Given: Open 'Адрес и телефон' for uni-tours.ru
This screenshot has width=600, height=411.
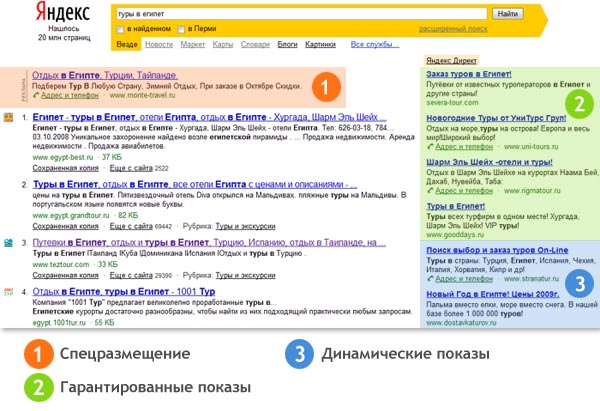Looking at the screenshot, I should point(464,146).
